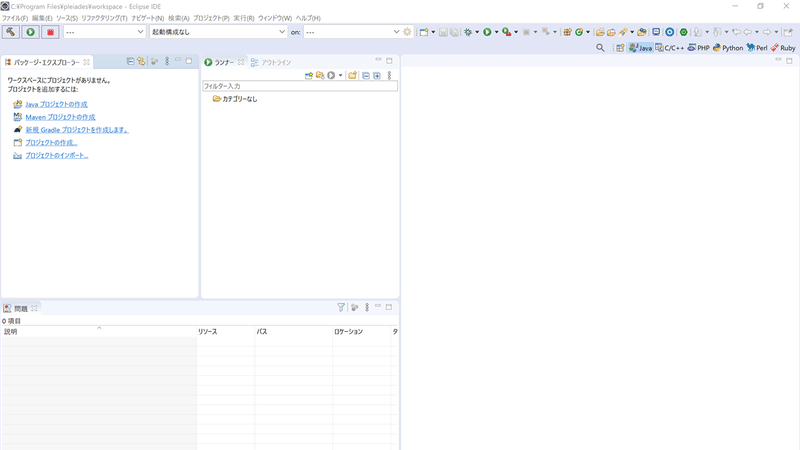Click the Build hammer button
The height and width of the screenshot is (450, 800).
coord(10,32)
